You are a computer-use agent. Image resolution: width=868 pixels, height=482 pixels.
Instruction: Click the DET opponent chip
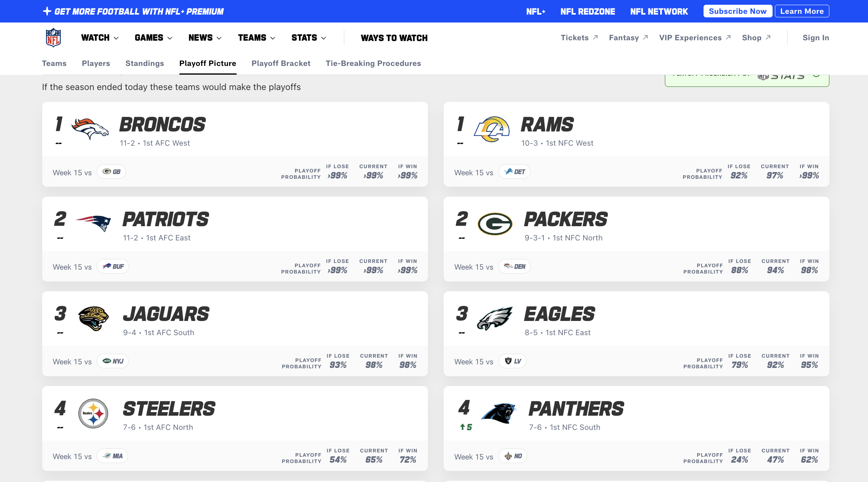click(x=514, y=172)
